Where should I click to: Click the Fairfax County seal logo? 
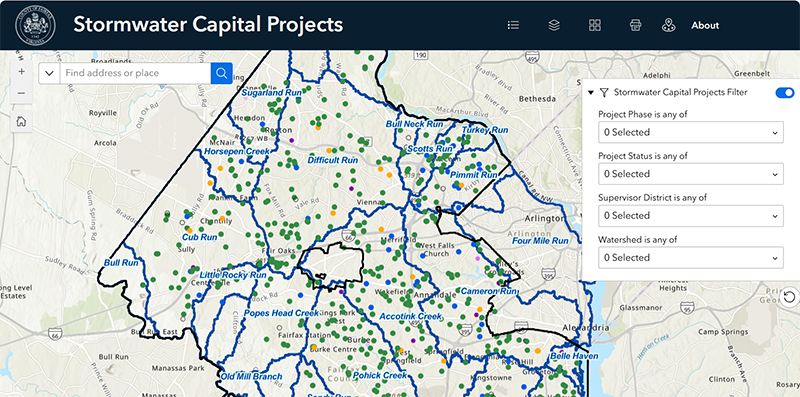35,25
